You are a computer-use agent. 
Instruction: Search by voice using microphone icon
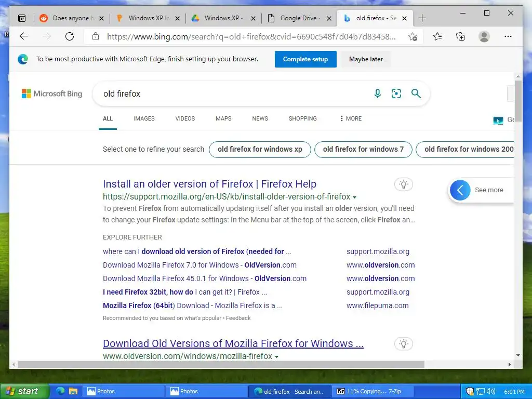pos(378,94)
